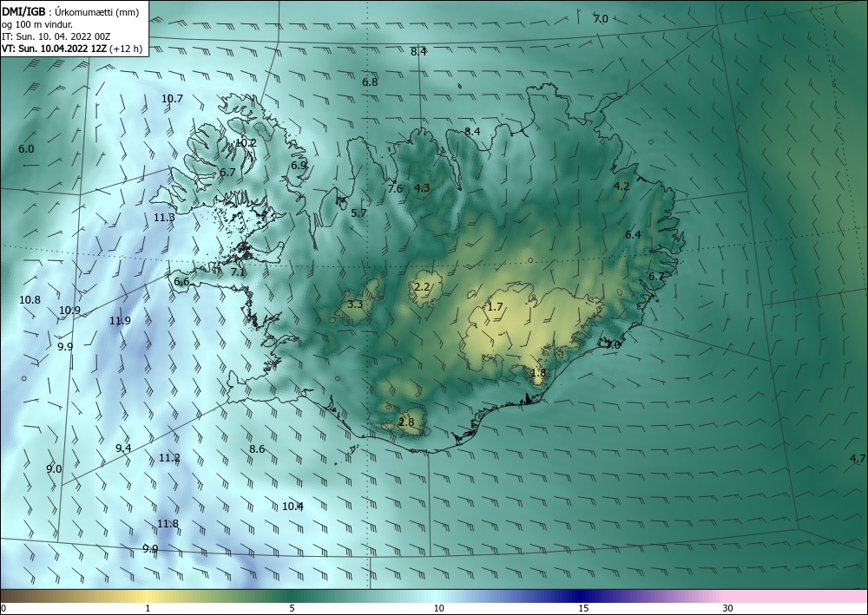Click the 10.8 value on the map
Screen dimensions: 868x615
(30, 300)
